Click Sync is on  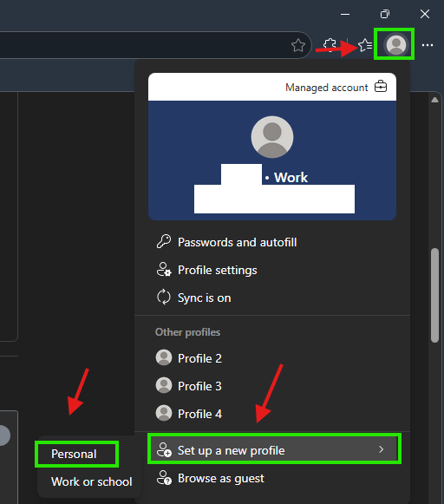coord(272,298)
